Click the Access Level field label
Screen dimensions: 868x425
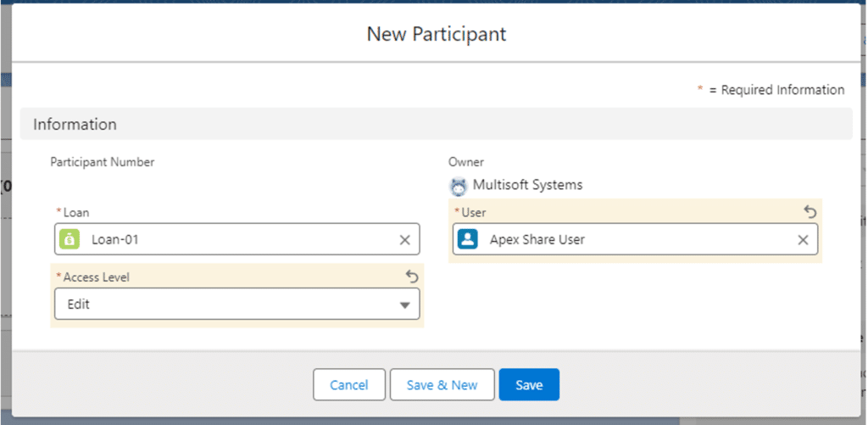pos(97,277)
